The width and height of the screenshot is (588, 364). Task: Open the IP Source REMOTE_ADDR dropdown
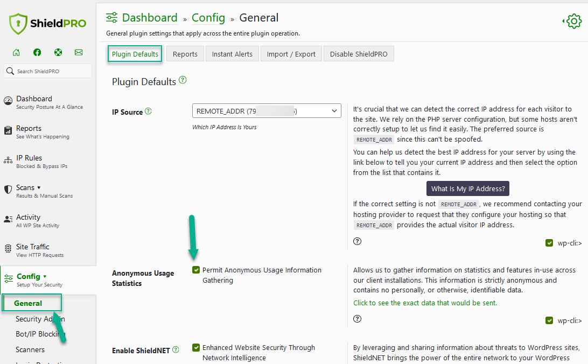[267, 111]
